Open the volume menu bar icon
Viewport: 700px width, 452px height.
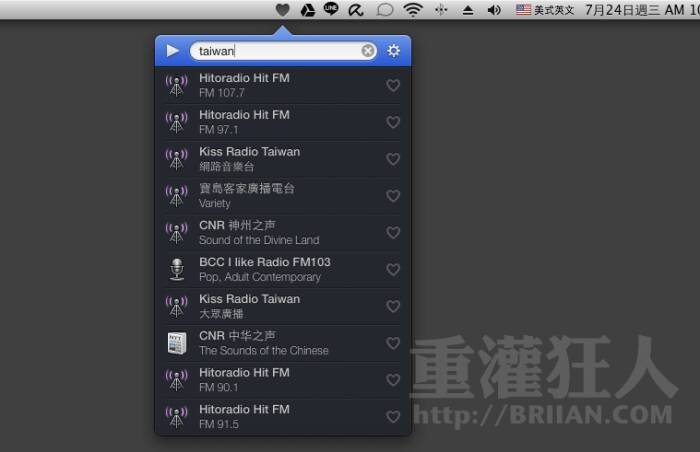pyautogui.click(x=494, y=10)
